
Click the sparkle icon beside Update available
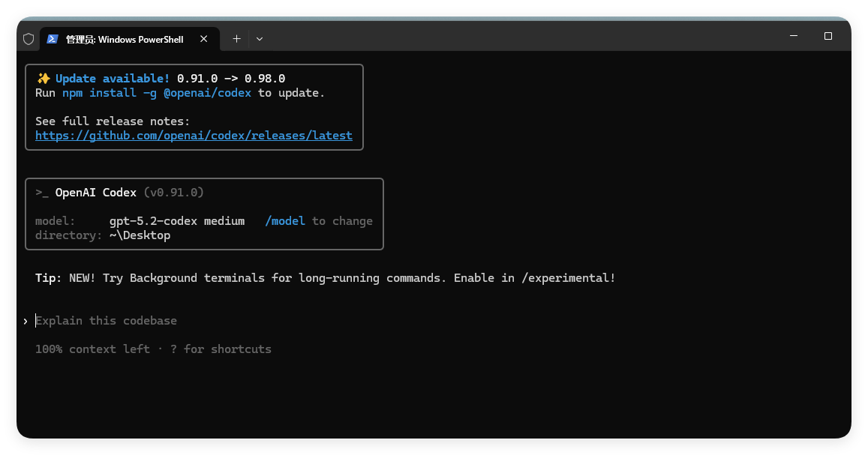pyautogui.click(x=44, y=79)
